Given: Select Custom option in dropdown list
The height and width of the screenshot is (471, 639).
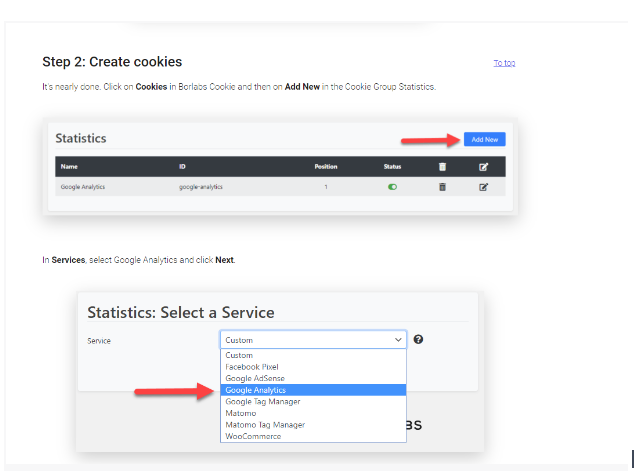Looking at the screenshot, I should point(313,355).
